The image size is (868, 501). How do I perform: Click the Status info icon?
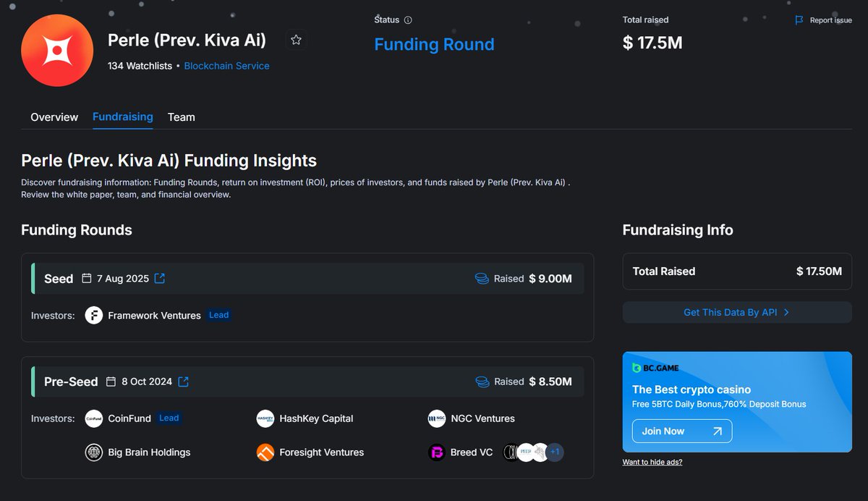tap(408, 20)
